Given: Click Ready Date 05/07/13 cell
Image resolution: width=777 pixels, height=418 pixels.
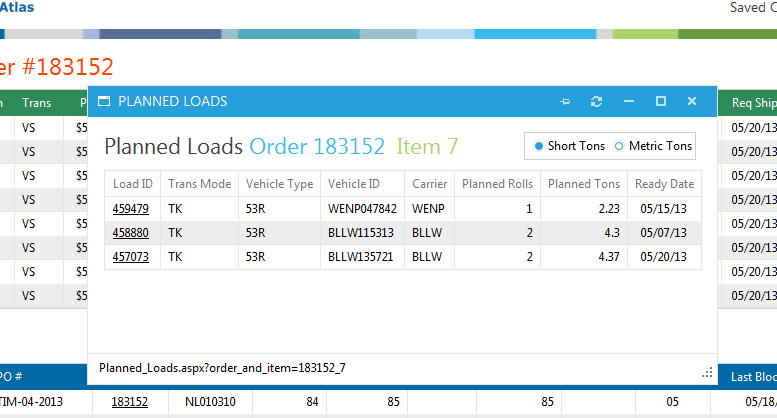Looking at the screenshot, I should tap(664, 233).
